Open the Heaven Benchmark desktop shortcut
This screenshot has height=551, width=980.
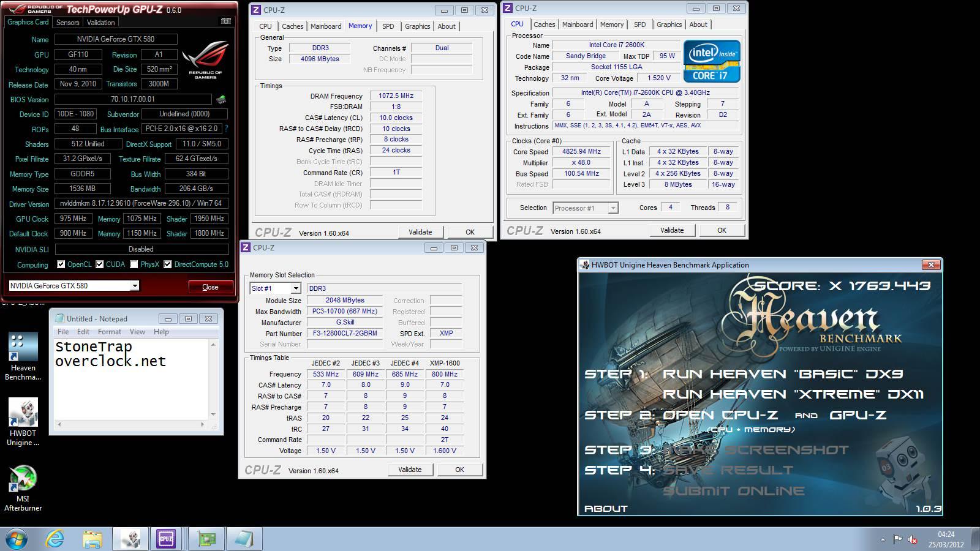[x=23, y=357]
